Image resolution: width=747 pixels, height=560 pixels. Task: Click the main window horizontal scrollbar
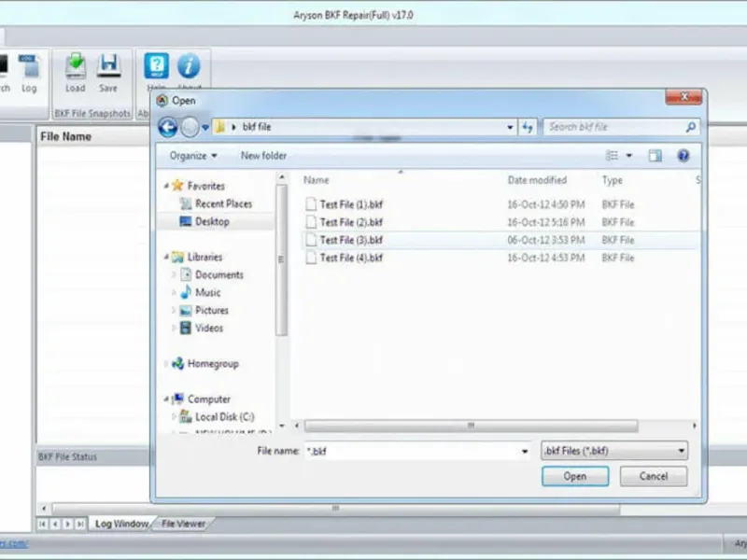point(335,508)
